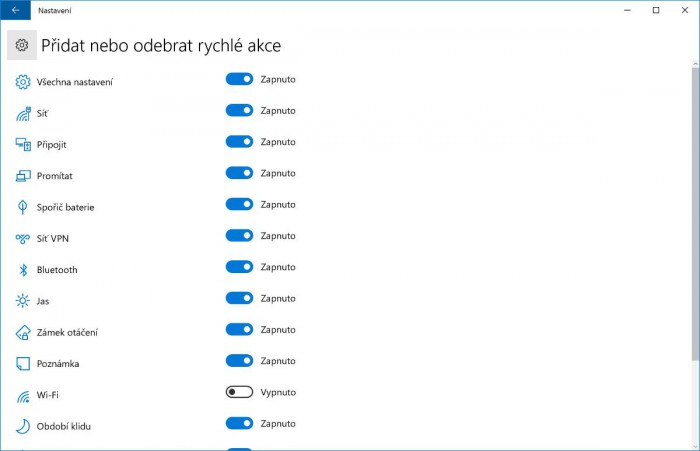The image size is (700, 451).
Task: Click the back arrow in title bar
Action: coord(14,10)
